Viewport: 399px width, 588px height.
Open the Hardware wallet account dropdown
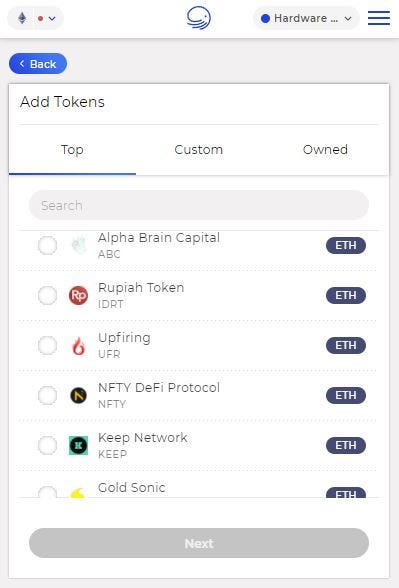click(x=306, y=18)
